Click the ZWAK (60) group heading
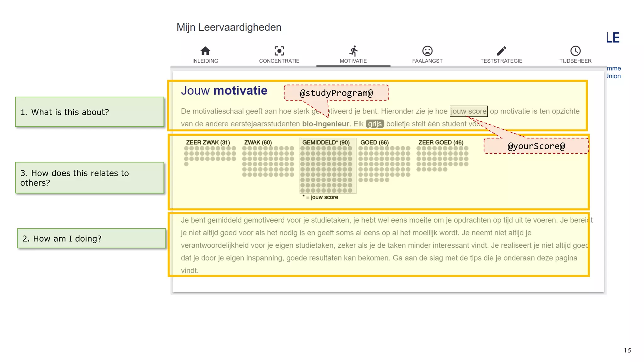The width and height of the screenshot is (644, 362). 258,142
